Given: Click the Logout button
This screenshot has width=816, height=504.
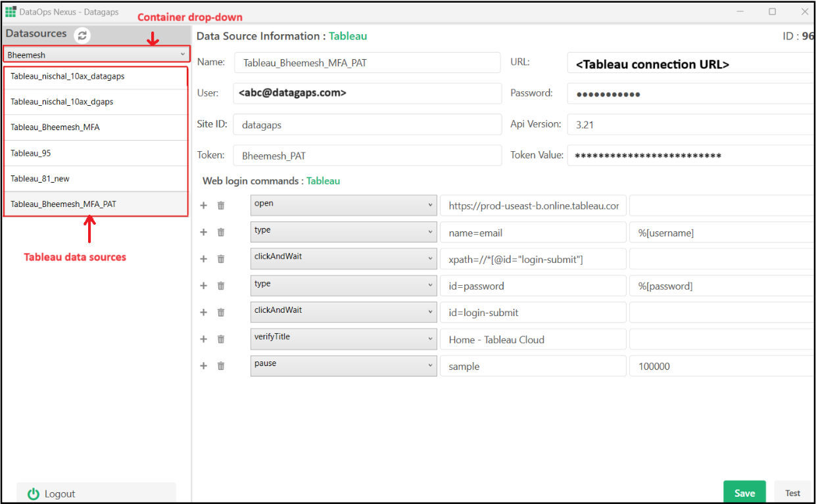Looking at the screenshot, I should tap(96, 493).
